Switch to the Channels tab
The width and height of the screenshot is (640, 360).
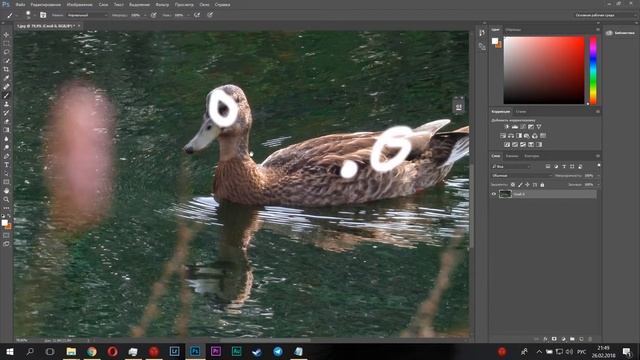point(512,156)
